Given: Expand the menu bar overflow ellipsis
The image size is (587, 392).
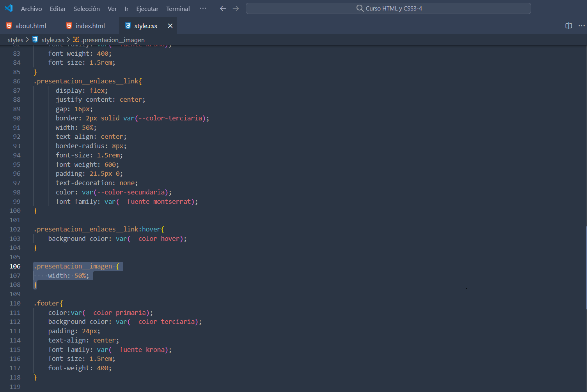Looking at the screenshot, I should pos(203,8).
